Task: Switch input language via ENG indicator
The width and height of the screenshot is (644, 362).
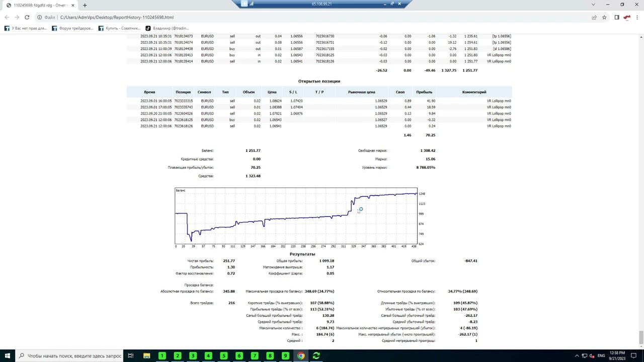Action: click(x=601, y=355)
